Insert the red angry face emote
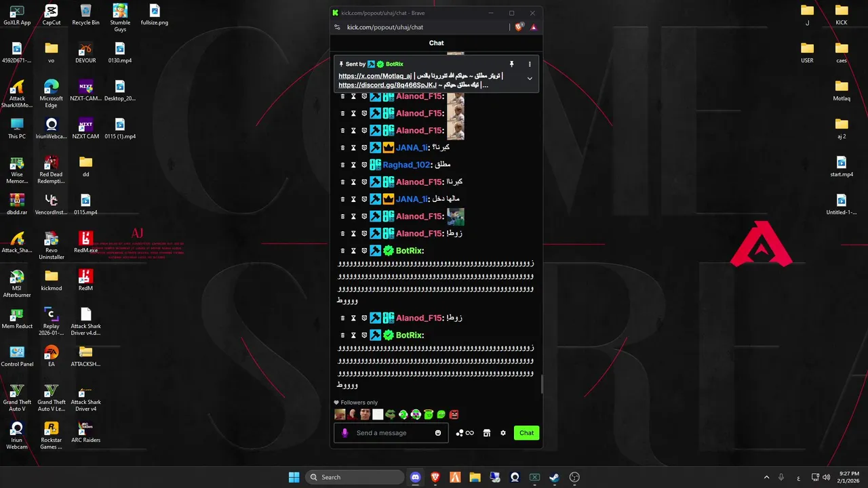Image resolution: width=868 pixels, height=488 pixels. tap(454, 414)
